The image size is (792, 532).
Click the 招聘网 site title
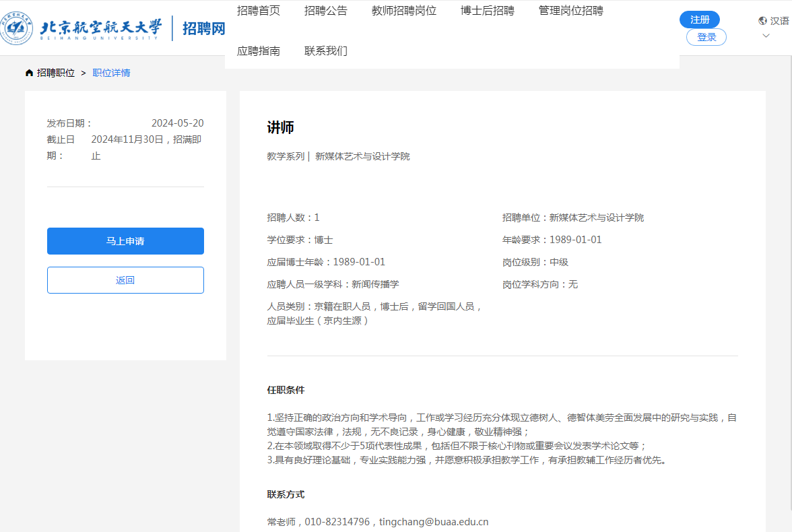tap(203, 28)
